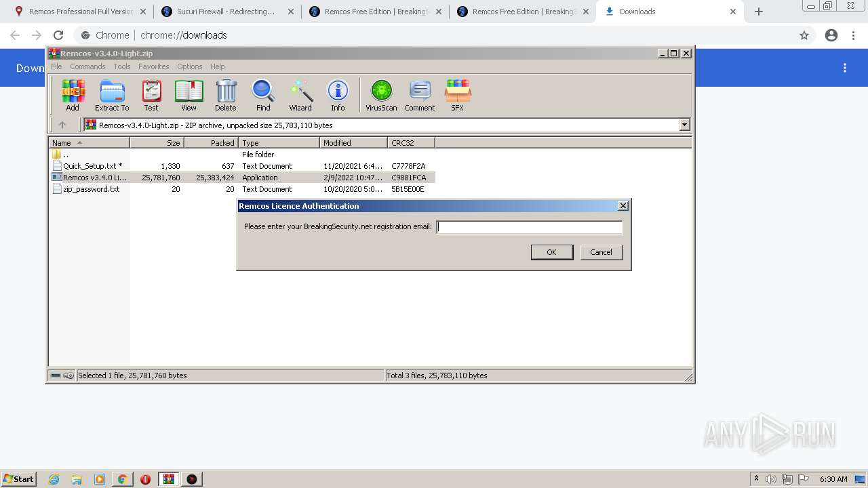The image size is (868, 488).
Task: Open WinRAR Favorites menu
Action: (154, 66)
